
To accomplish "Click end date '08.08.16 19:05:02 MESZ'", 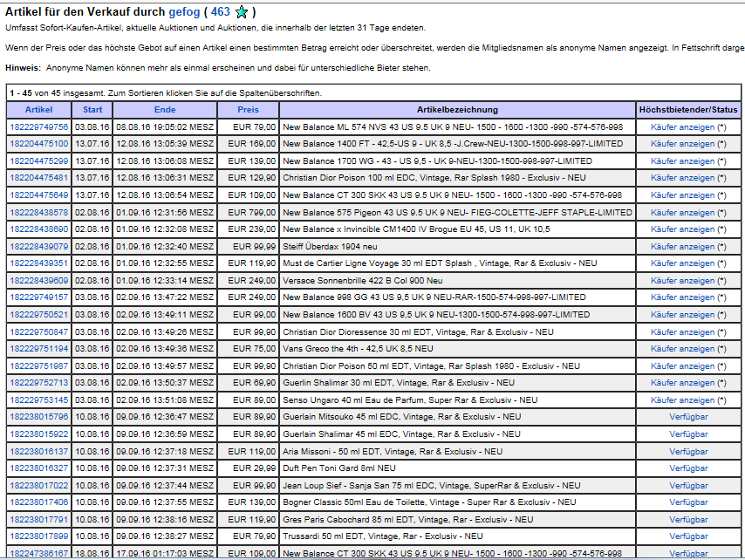I will coord(165,127).
